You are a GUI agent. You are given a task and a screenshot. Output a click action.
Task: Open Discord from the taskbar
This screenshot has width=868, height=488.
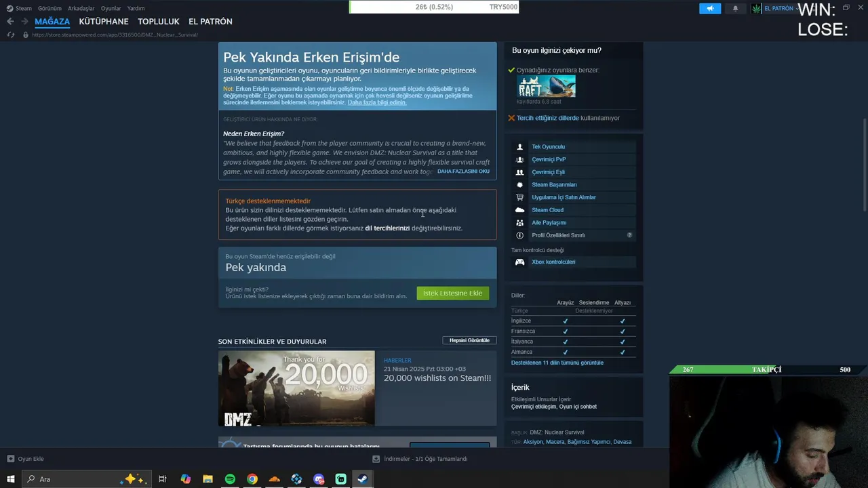point(319,479)
